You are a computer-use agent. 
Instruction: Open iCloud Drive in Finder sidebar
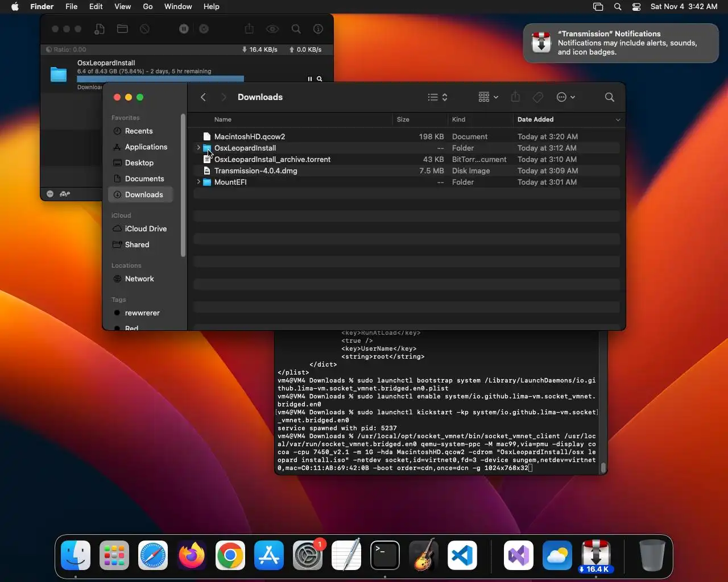point(140,228)
